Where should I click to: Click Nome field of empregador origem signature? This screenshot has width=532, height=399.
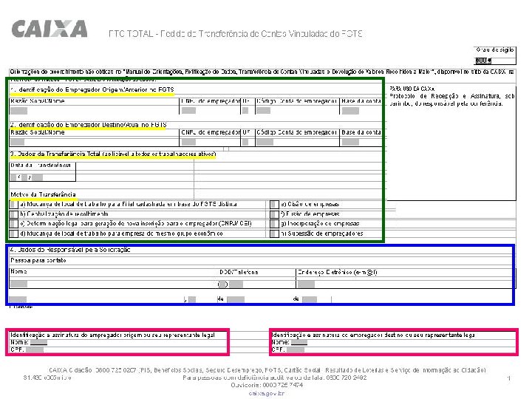click(38, 343)
